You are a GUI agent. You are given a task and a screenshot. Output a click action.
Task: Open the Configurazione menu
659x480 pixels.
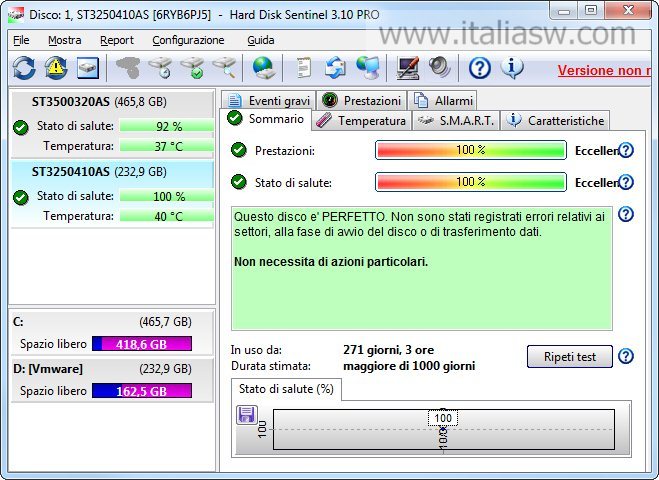point(188,40)
